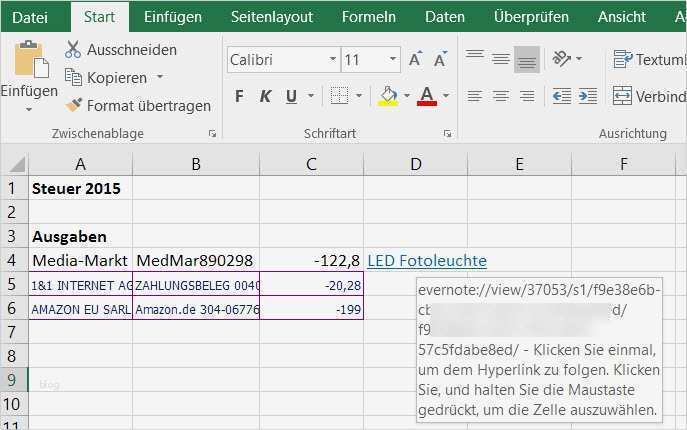Switch to the Start ribbon tab
This screenshot has height=430, width=687.
99,17
